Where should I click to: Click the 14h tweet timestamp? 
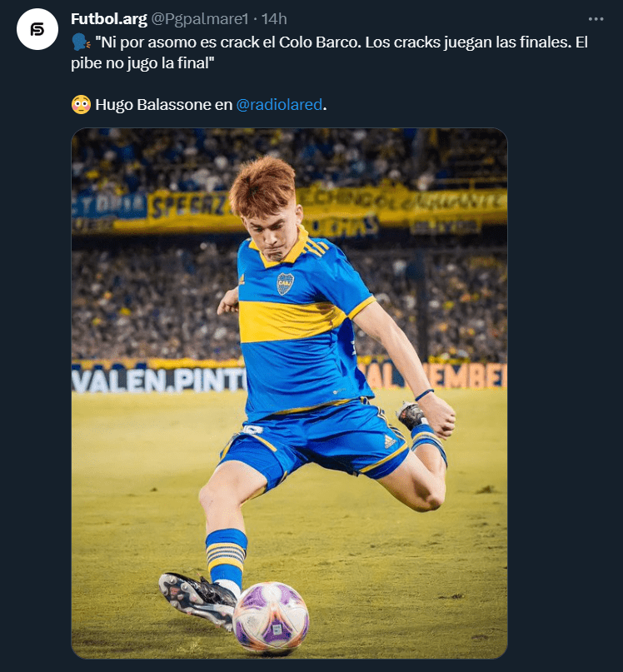point(274,18)
